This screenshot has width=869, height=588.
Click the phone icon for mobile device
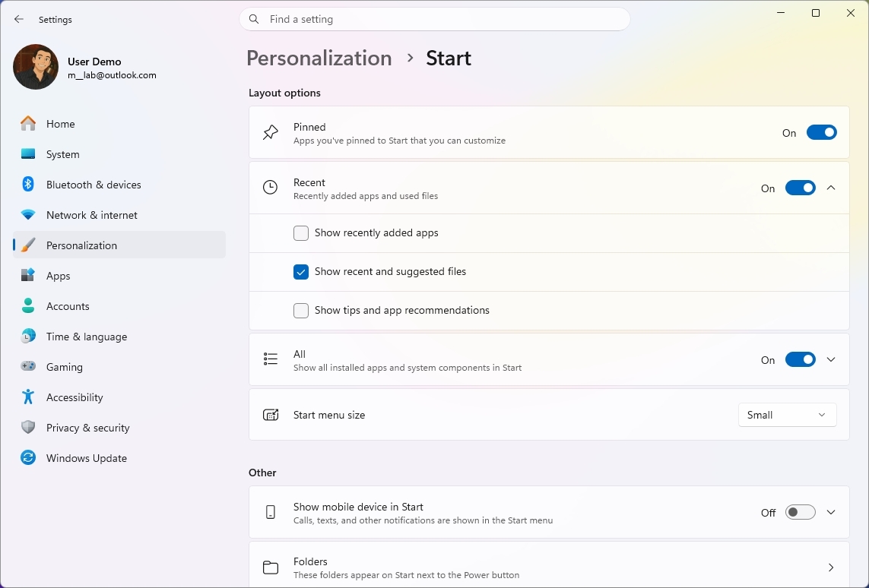click(271, 512)
